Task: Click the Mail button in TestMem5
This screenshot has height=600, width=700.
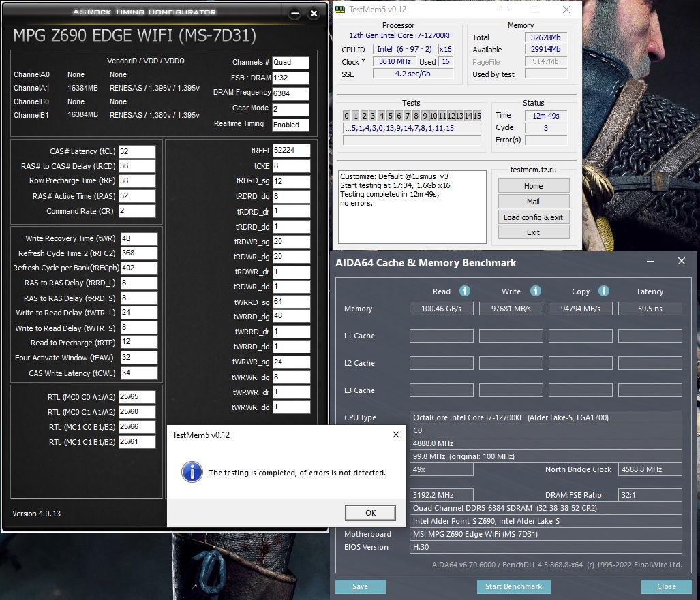Action: 534,202
